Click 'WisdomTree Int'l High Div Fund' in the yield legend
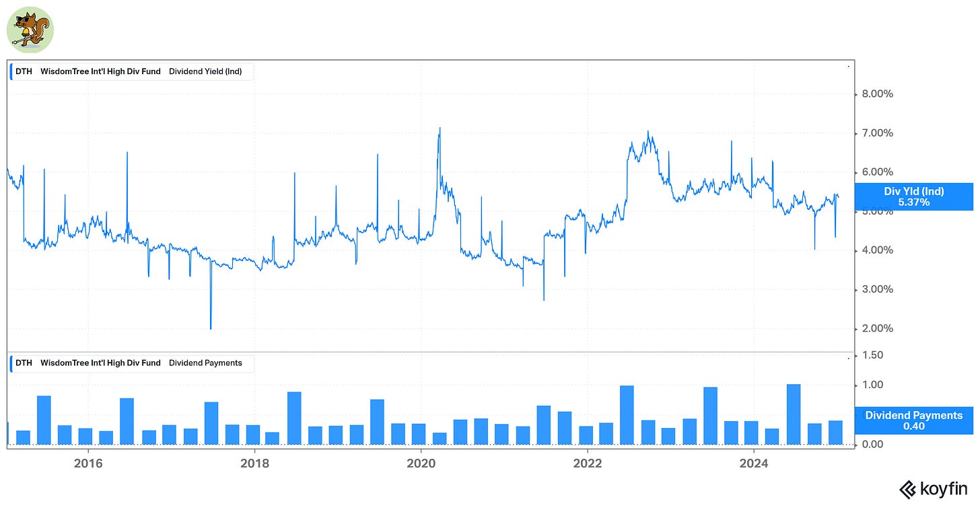 coord(100,71)
